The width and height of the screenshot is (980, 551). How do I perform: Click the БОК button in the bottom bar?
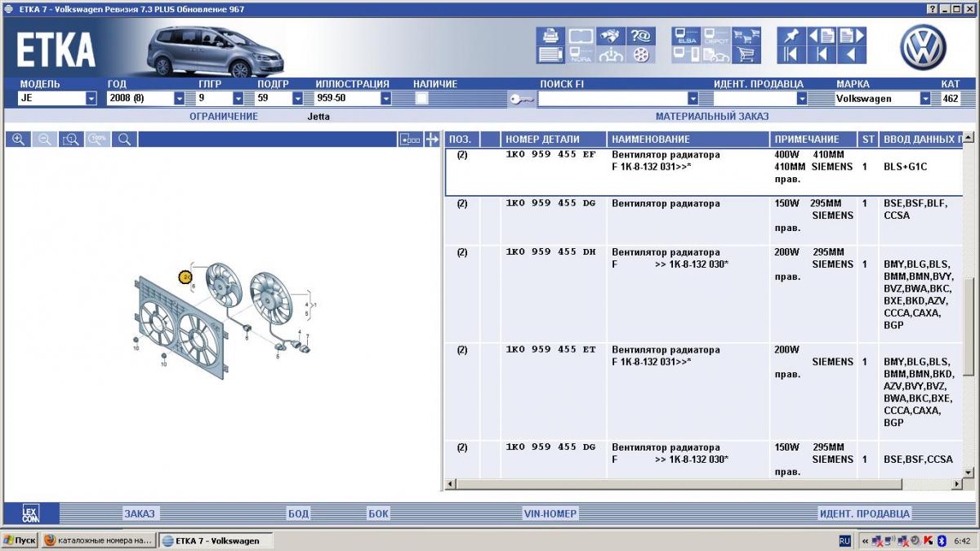[x=378, y=513]
